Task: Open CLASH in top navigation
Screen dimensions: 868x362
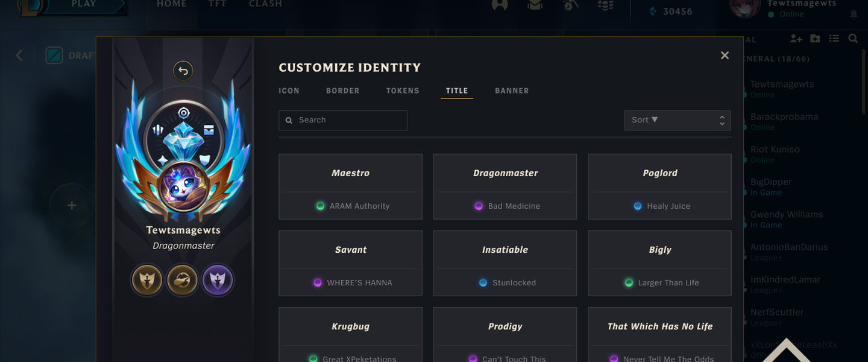Action: 266,4
